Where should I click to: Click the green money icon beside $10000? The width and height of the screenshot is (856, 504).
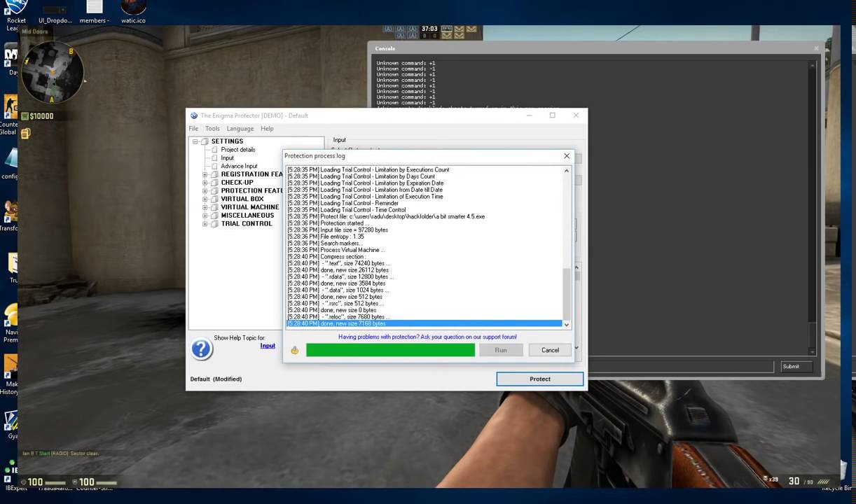click(25, 116)
